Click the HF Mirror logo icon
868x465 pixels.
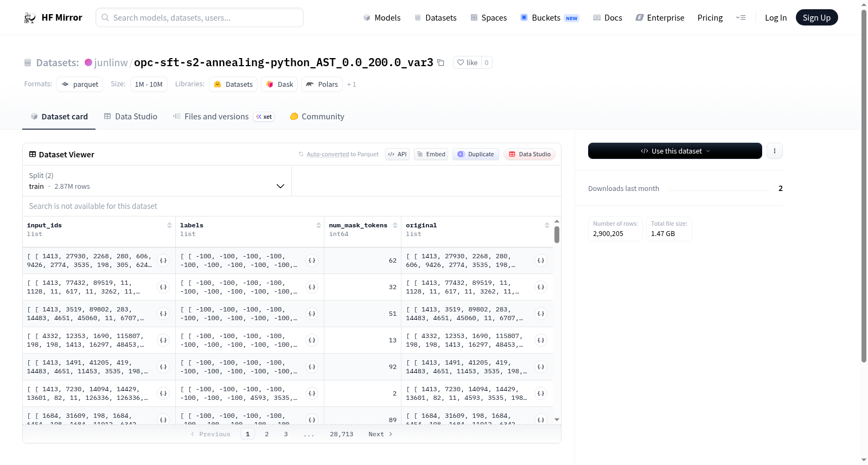[30, 18]
